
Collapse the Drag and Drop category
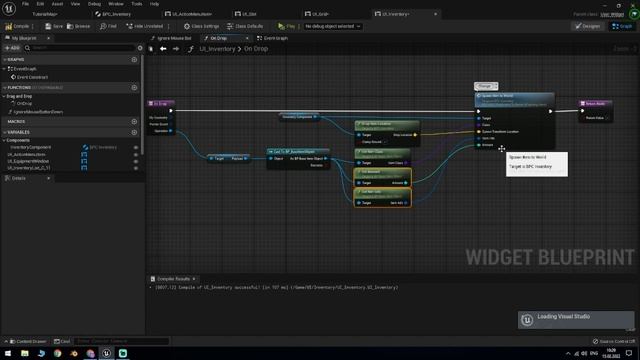[x=4, y=96]
